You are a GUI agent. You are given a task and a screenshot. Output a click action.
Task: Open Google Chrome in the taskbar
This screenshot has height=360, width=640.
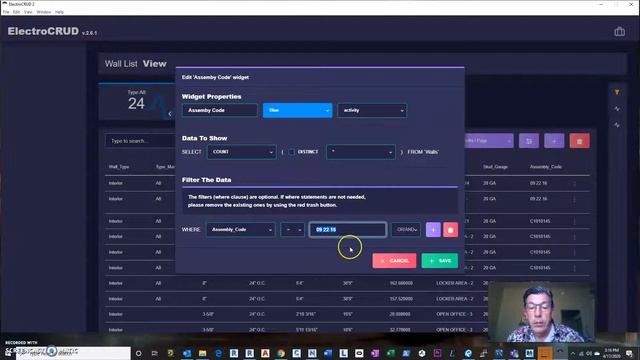(281, 353)
